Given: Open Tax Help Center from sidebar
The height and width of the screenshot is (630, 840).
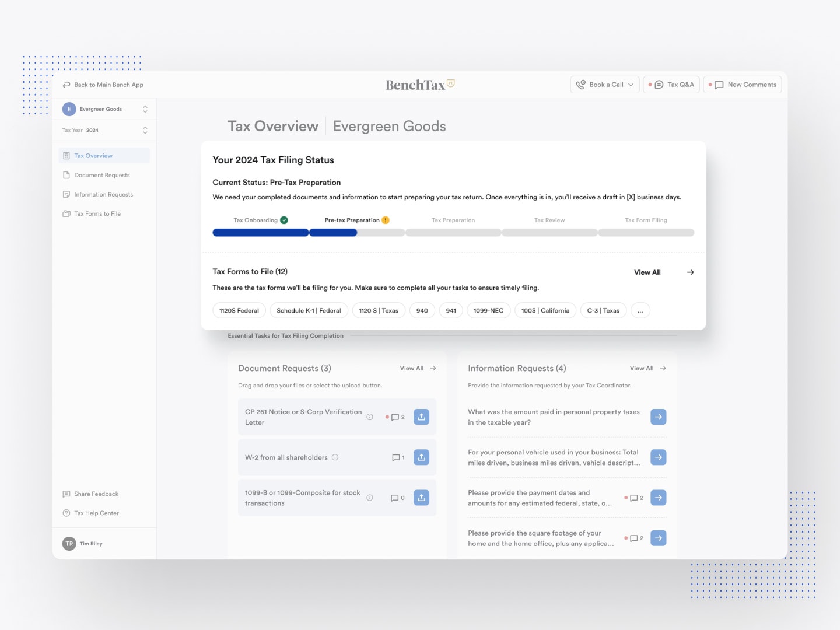Looking at the screenshot, I should click(91, 513).
